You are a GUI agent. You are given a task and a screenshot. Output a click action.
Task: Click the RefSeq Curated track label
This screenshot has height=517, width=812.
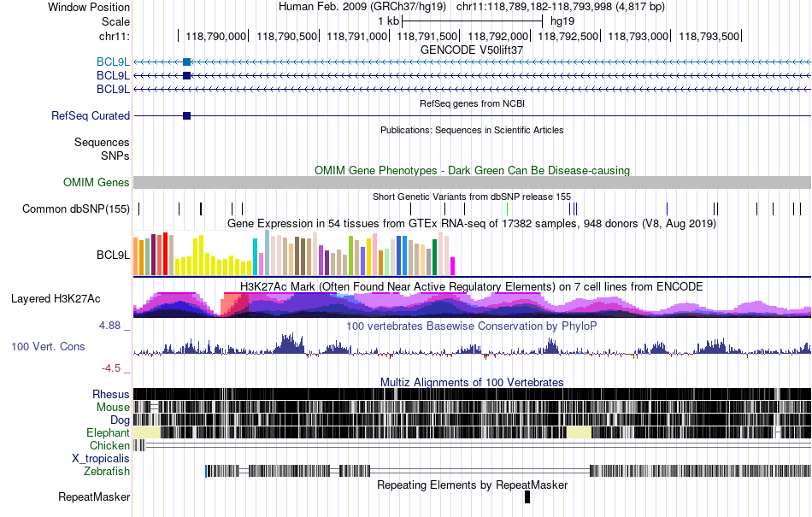point(90,116)
